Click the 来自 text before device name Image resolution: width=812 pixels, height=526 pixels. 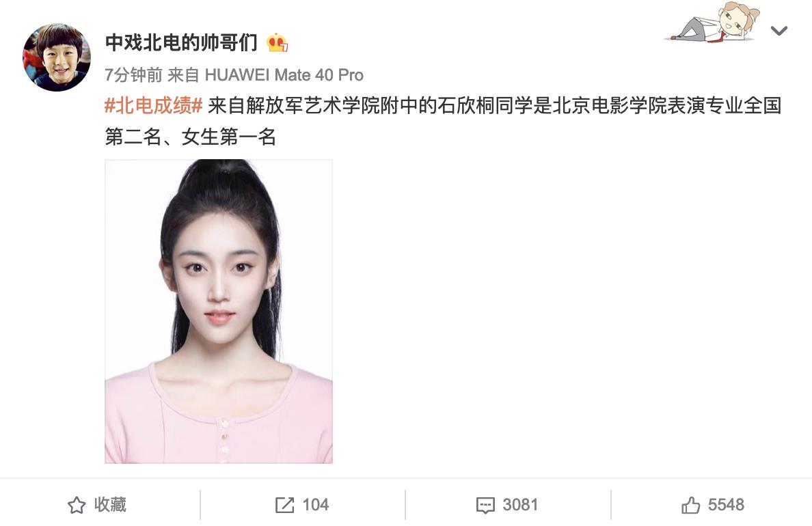click(x=184, y=75)
